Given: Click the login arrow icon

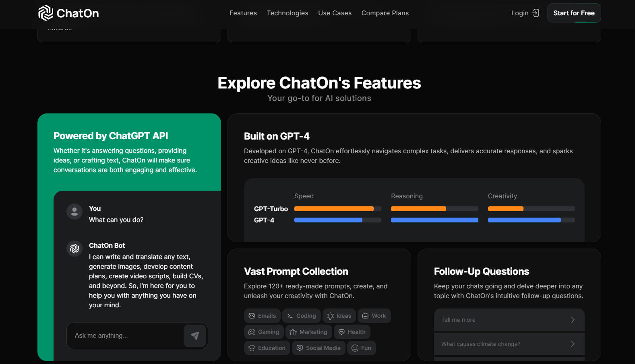Looking at the screenshot, I should coord(536,13).
